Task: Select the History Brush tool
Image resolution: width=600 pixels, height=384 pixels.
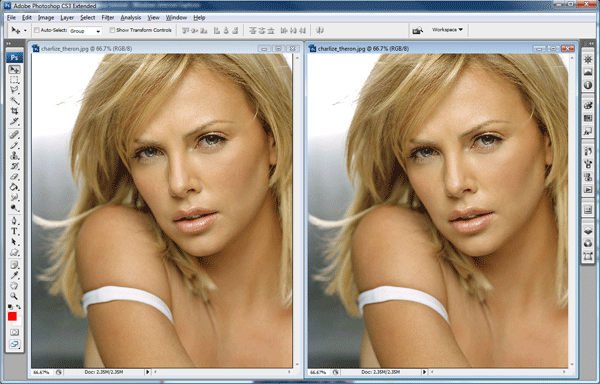Action: coord(15,166)
